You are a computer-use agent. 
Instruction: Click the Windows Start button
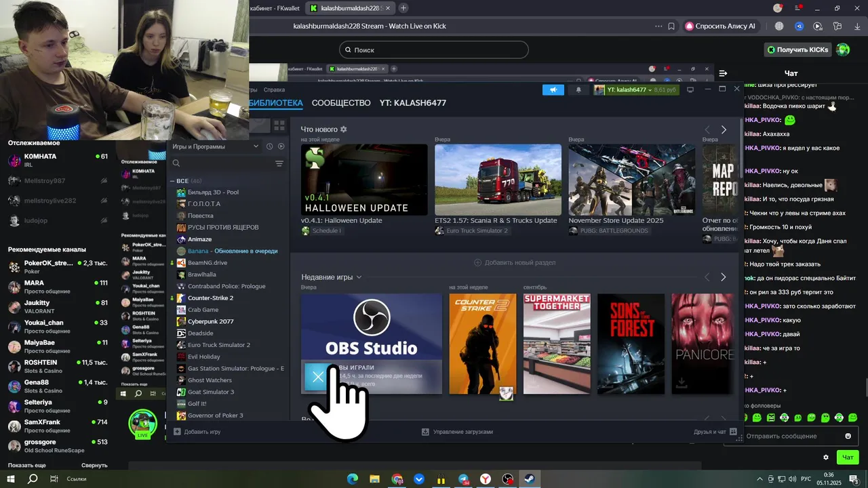[x=11, y=479]
